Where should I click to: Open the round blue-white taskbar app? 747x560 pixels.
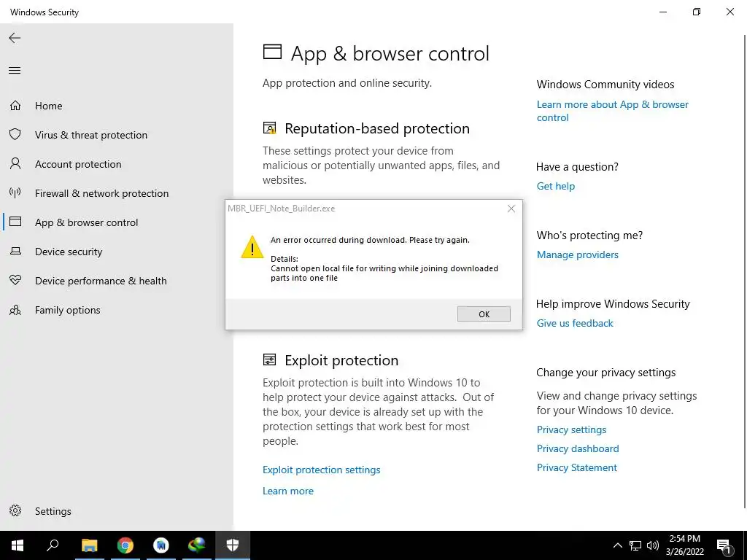coord(161,545)
